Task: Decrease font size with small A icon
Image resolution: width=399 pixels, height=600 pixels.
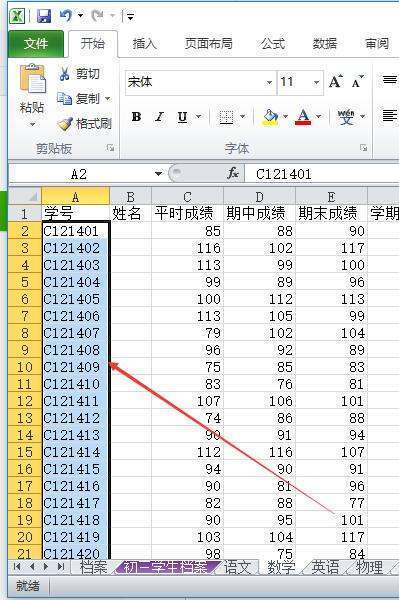Action: pyautogui.click(x=357, y=82)
